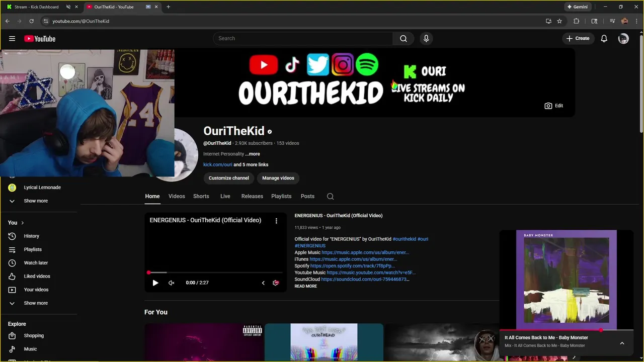Open ENERGENIUS video title link
This screenshot has width=644, height=362.
click(339, 216)
